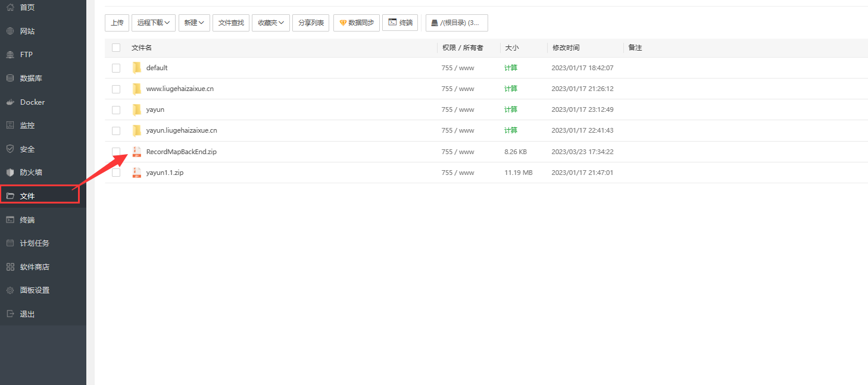
Task: Click the firewall shield icon
Action: (x=10, y=173)
